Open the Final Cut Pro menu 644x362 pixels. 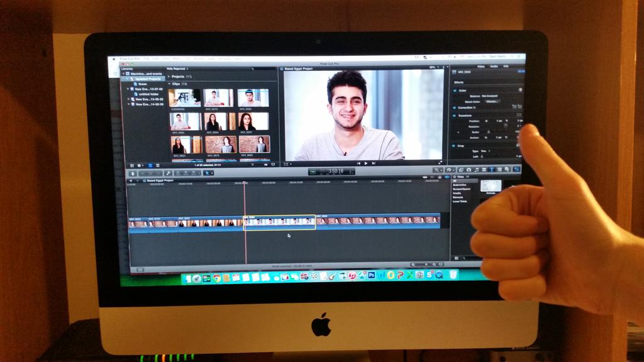coord(130,60)
